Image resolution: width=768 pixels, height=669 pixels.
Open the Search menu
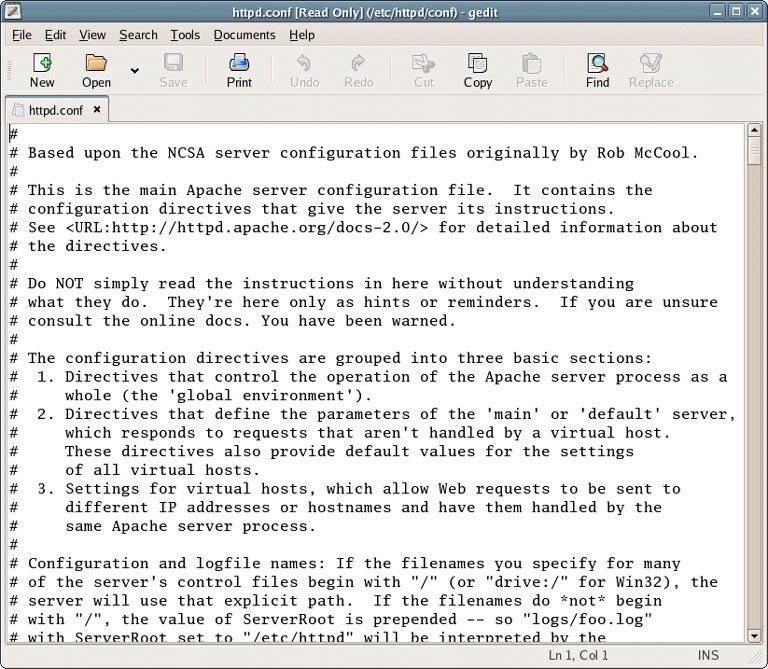tap(138, 35)
